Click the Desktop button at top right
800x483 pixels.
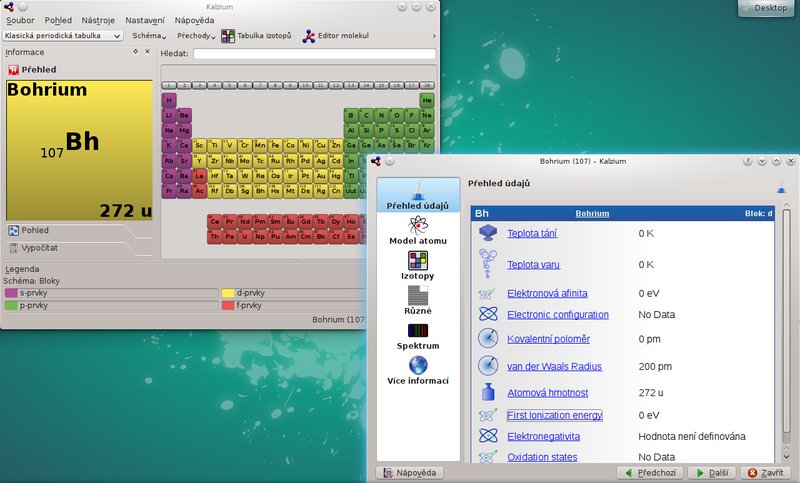pos(765,8)
